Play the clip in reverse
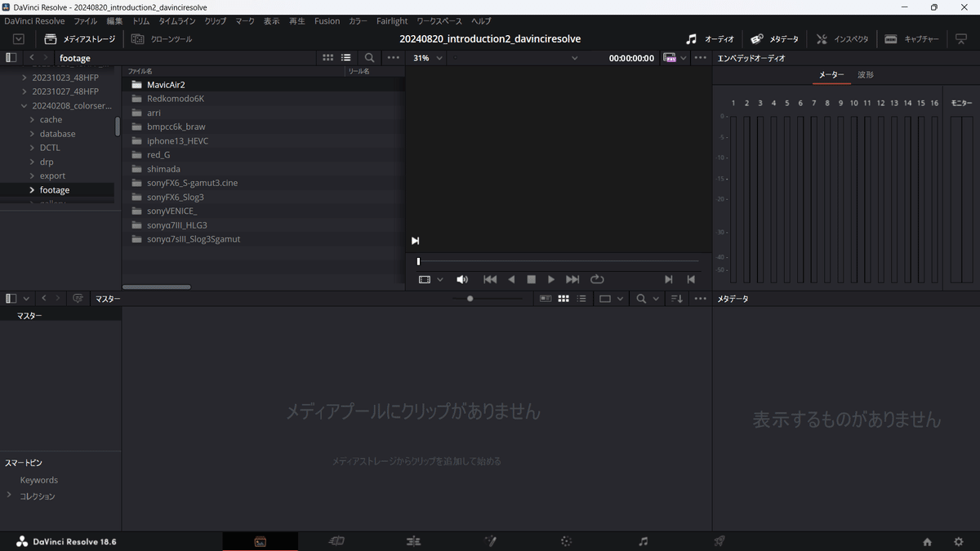This screenshot has height=551, width=980. [x=511, y=279]
